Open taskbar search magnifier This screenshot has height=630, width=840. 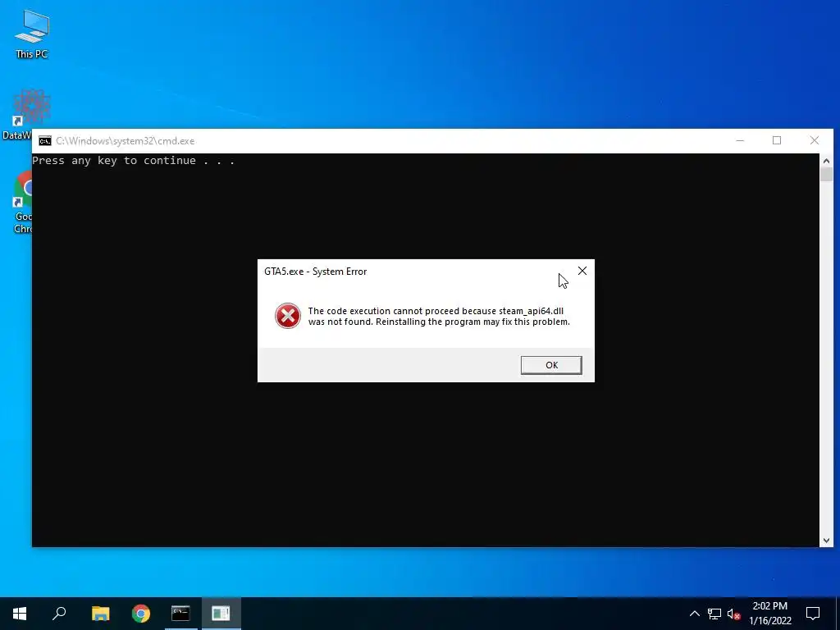tap(59, 614)
